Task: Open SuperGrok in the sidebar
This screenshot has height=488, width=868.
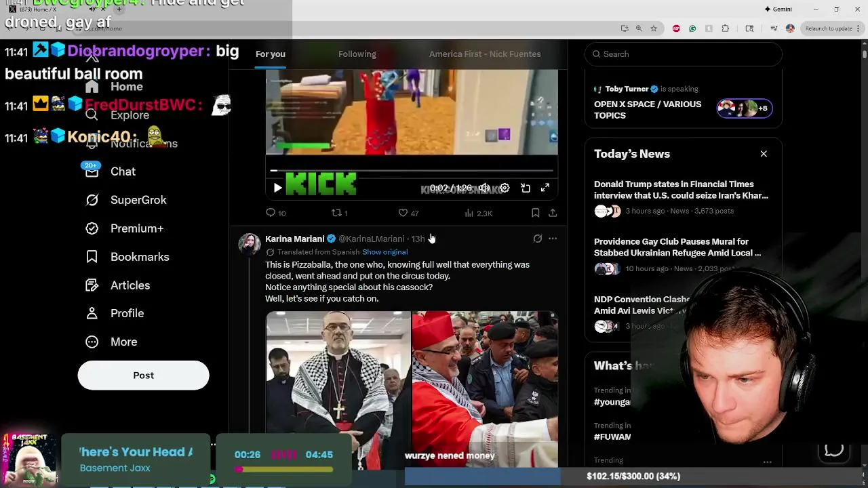Action: [126, 200]
